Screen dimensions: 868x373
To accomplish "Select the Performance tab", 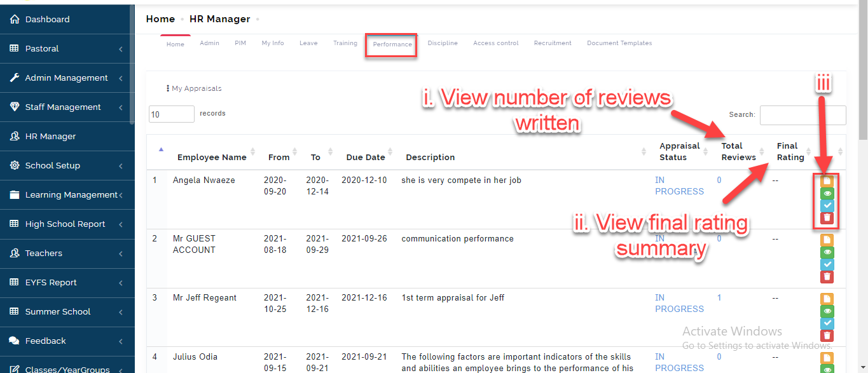I will tap(392, 44).
